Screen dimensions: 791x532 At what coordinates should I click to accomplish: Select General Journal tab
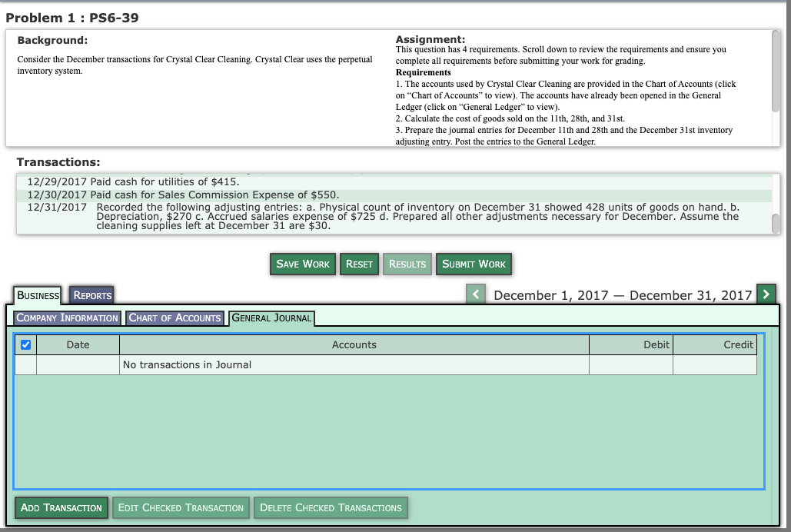[271, 318]
